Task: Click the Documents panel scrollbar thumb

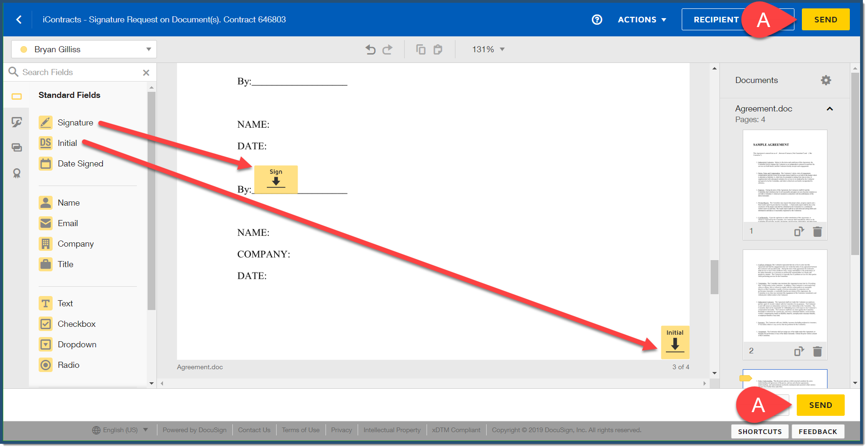Action: [x=855, y=164]
